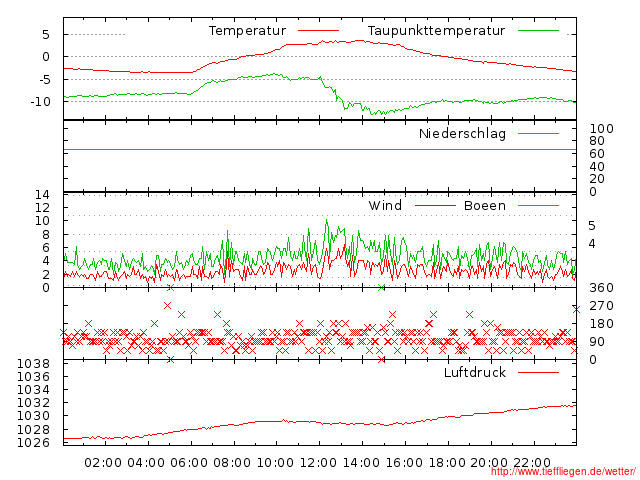Click the 1036 pressure axis value

[33, 376]
